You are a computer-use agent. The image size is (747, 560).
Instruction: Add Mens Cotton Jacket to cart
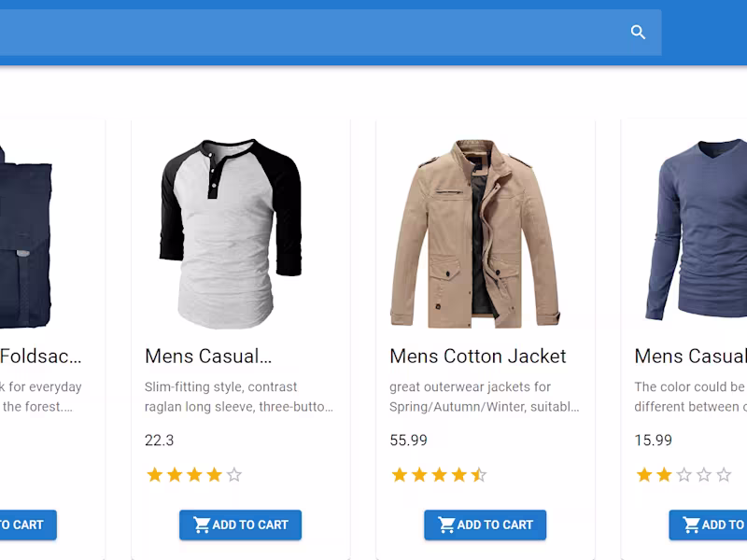pyautogui.click(x=485, y=525)
